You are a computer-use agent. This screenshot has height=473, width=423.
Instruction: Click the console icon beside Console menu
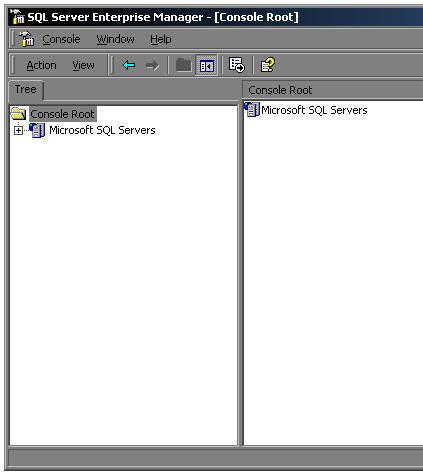pyautogui.click(x=27, y=39)
